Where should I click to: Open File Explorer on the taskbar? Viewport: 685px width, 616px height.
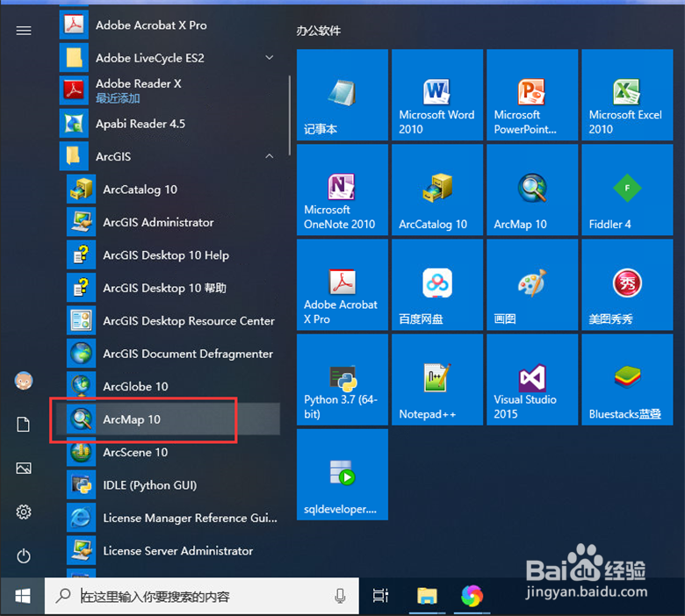click(427, 596)
